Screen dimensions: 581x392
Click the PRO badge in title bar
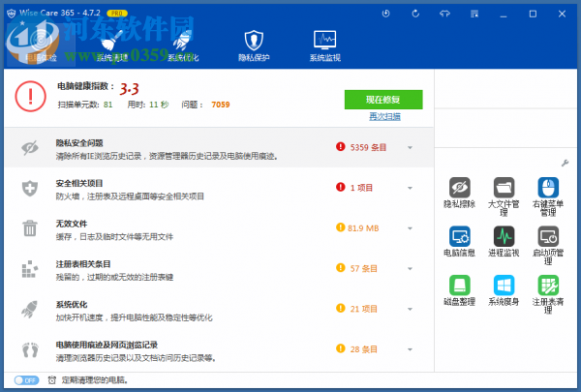(117, 14)
